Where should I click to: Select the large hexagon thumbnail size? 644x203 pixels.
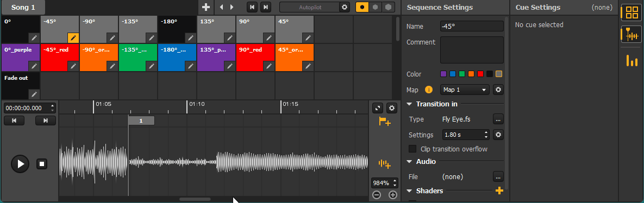(388, 7)
